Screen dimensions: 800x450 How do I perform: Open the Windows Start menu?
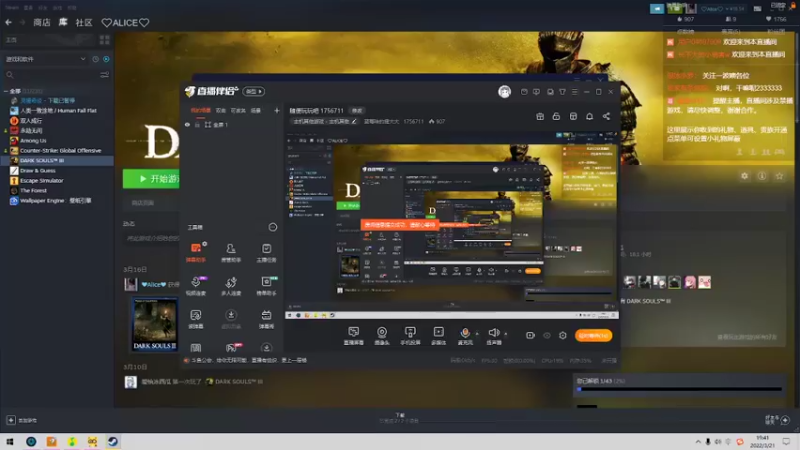coord(10,441)
